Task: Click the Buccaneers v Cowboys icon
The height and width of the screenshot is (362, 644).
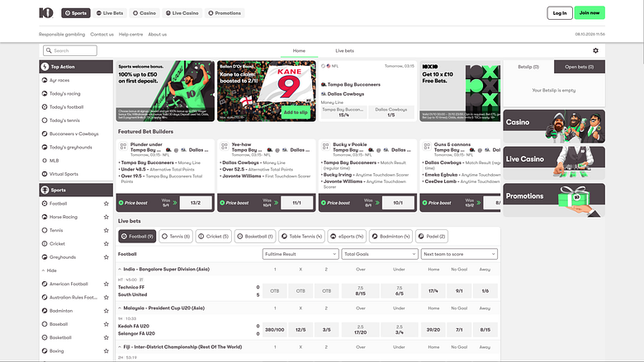Action: [45, 134]
